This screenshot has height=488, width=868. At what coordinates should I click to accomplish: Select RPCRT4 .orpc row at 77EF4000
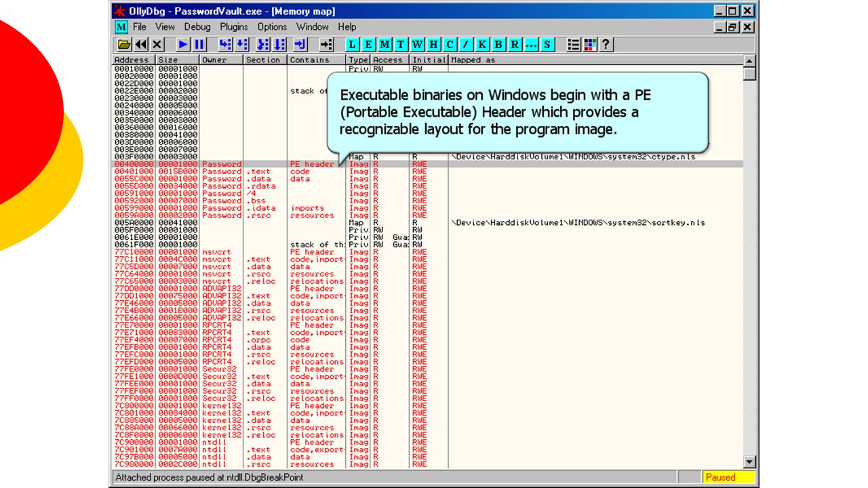pos(427,340)
